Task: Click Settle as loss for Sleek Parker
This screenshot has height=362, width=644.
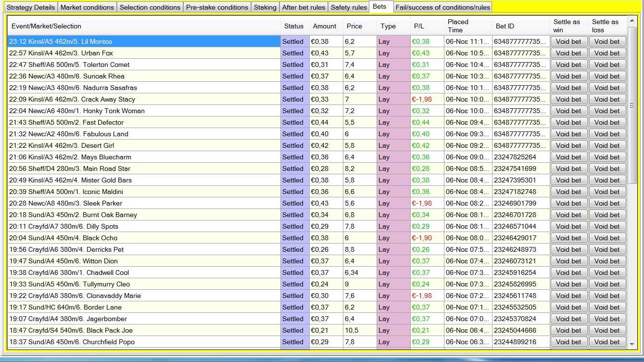Action: point(607,203)
